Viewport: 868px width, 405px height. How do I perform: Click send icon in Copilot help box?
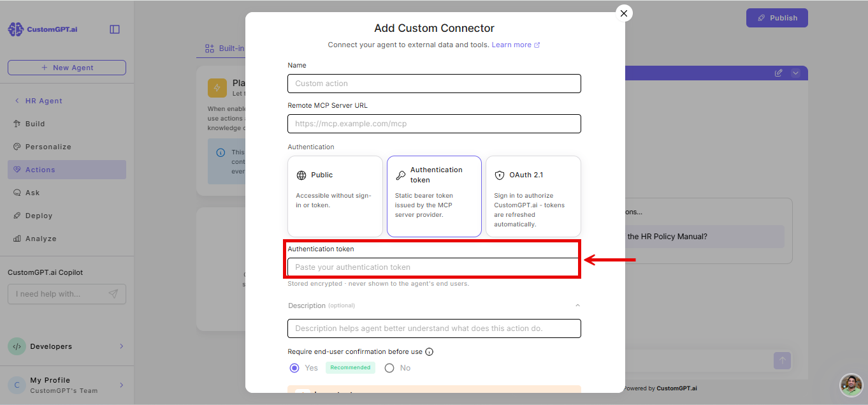113,294
